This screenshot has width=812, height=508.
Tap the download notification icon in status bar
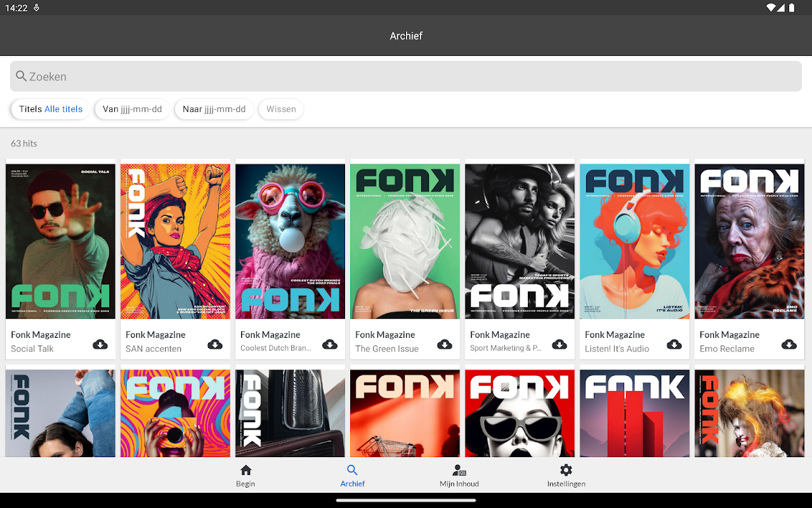37,8
